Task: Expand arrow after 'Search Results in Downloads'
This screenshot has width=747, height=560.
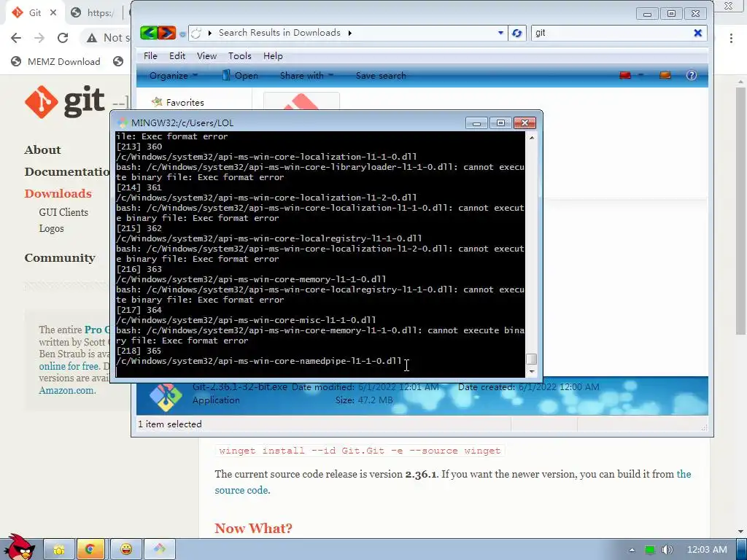Action: pos(350,33)
